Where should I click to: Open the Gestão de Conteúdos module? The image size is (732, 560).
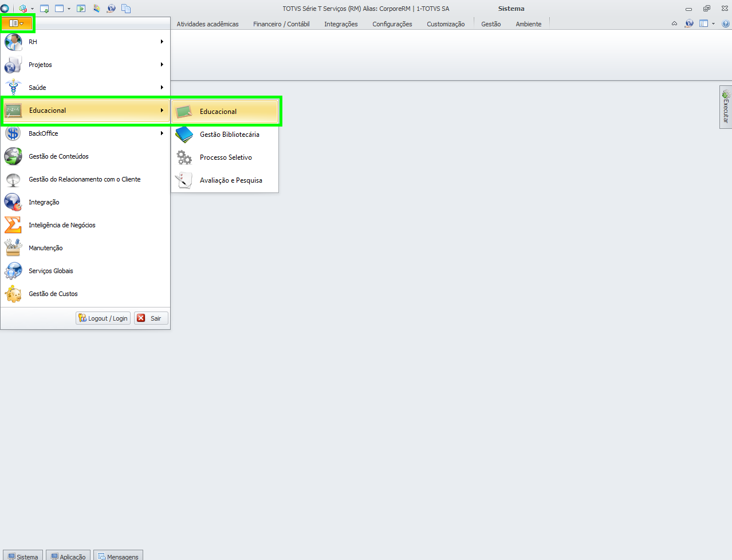click(x=85, y=156)
